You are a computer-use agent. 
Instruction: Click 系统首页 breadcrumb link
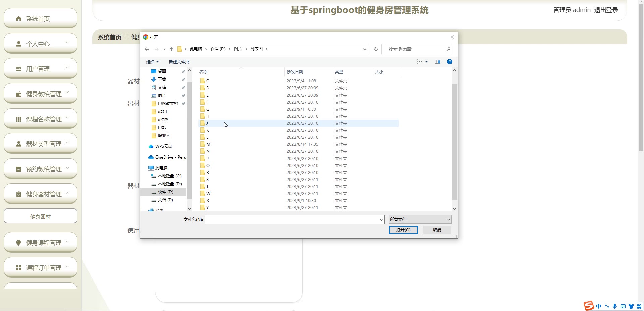110,37
